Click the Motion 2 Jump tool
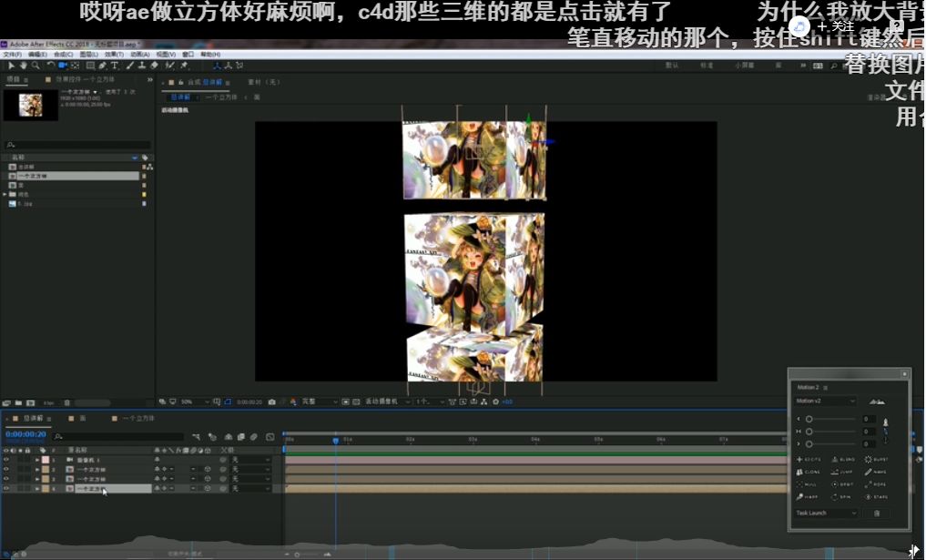Viewport: 926px width, 560px height. (843, 472)
